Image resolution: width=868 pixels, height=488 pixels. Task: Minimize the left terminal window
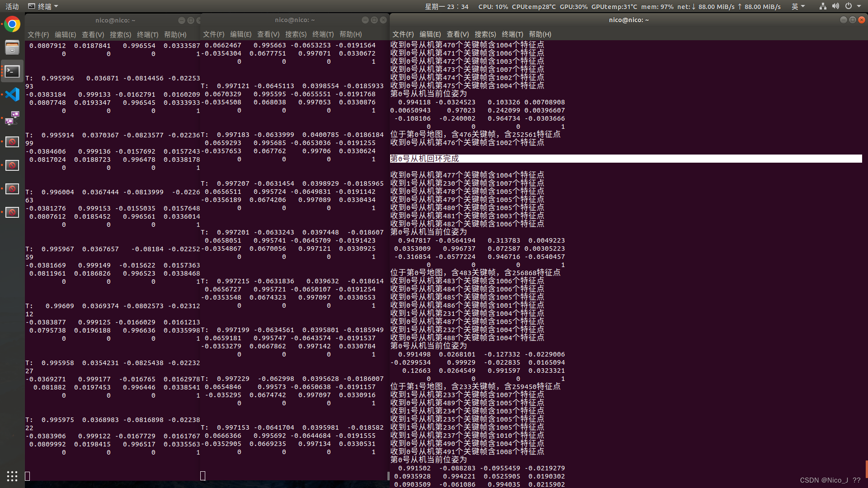tap(182, 20)
